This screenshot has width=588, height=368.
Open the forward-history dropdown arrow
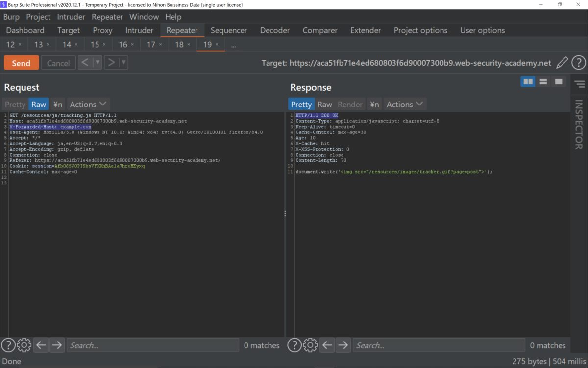(x=123, y=62)
